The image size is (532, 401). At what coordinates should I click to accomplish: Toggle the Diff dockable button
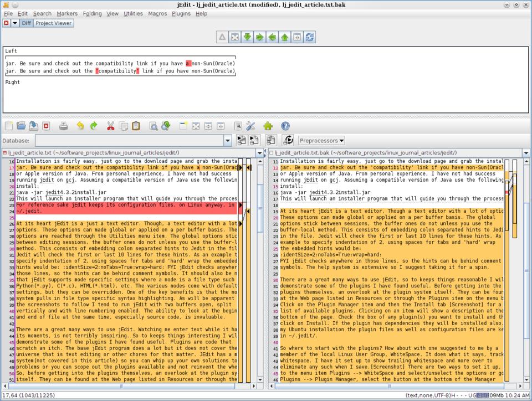pos(27,23)
